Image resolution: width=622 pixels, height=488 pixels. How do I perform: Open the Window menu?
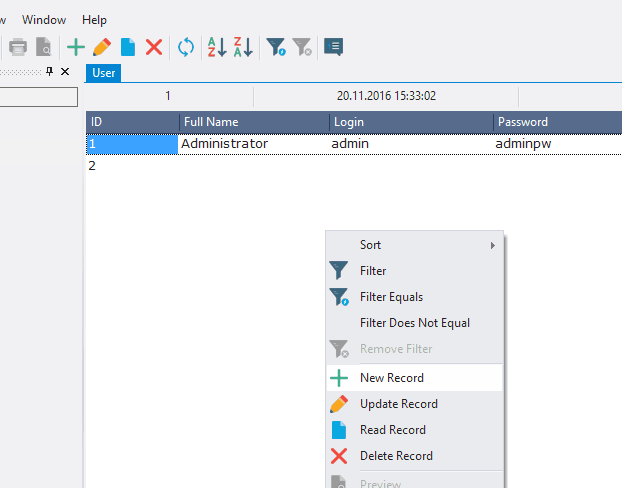44,20
